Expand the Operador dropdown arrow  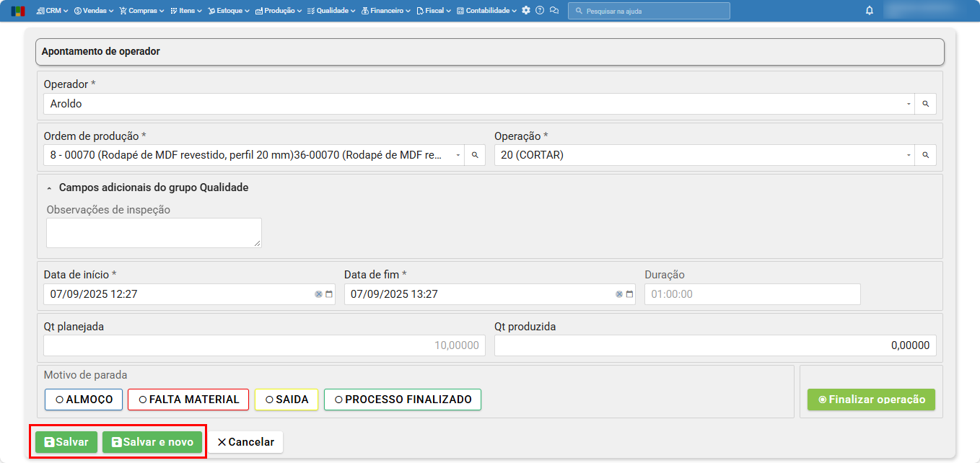coord(909,104)
